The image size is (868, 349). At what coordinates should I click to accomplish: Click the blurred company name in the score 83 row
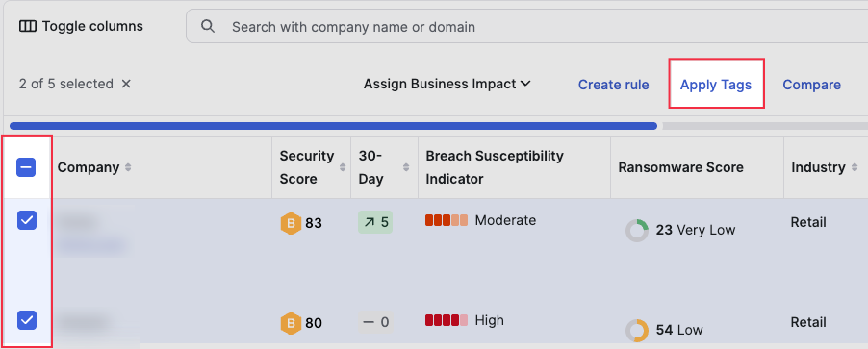pos(79,222)
